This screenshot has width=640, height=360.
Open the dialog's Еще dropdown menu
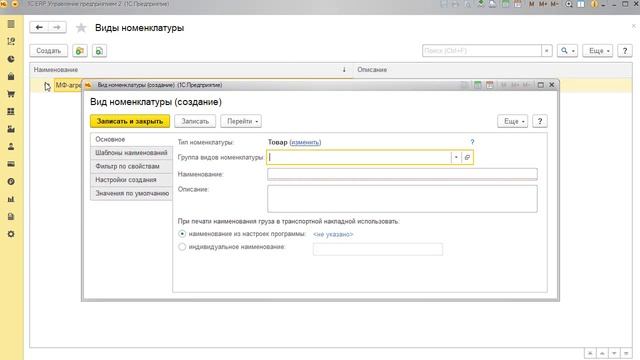(x=513, y=121)
